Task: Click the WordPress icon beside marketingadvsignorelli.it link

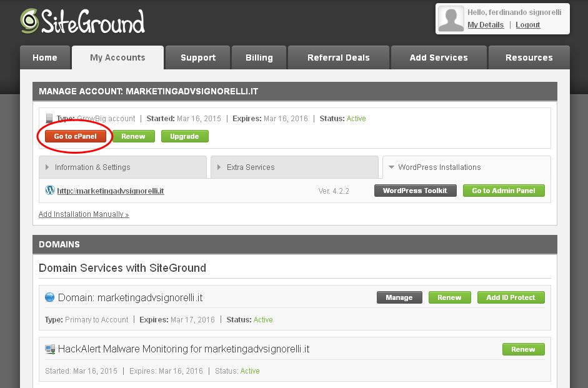Action: (x=50, y=190)
